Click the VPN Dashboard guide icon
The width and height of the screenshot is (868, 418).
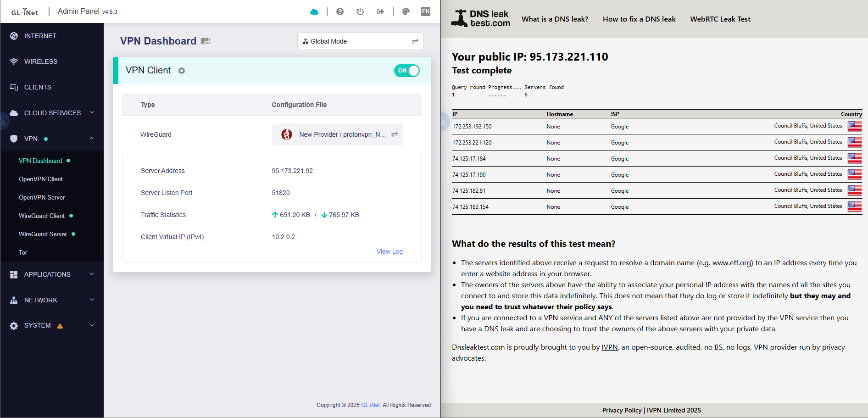[x=206, y=41]
